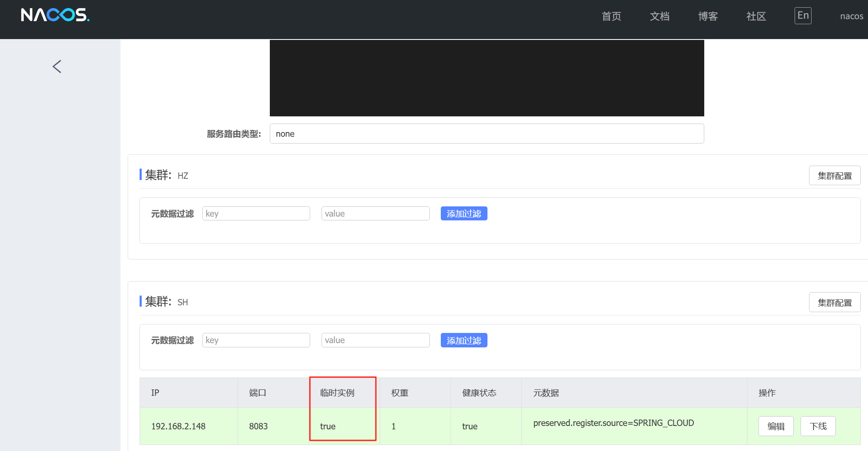Click the 端口 column header
The height and width of the screenshot is (451, 868).
point(258,393)
